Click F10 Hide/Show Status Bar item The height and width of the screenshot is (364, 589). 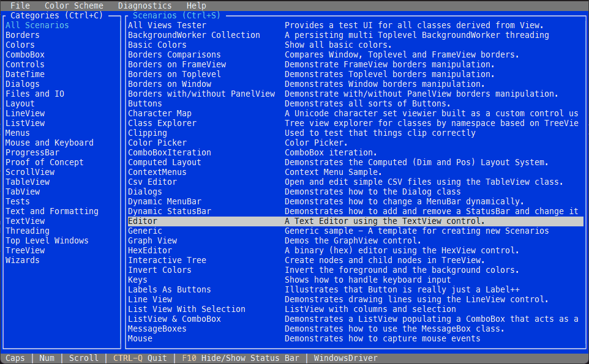241,358
